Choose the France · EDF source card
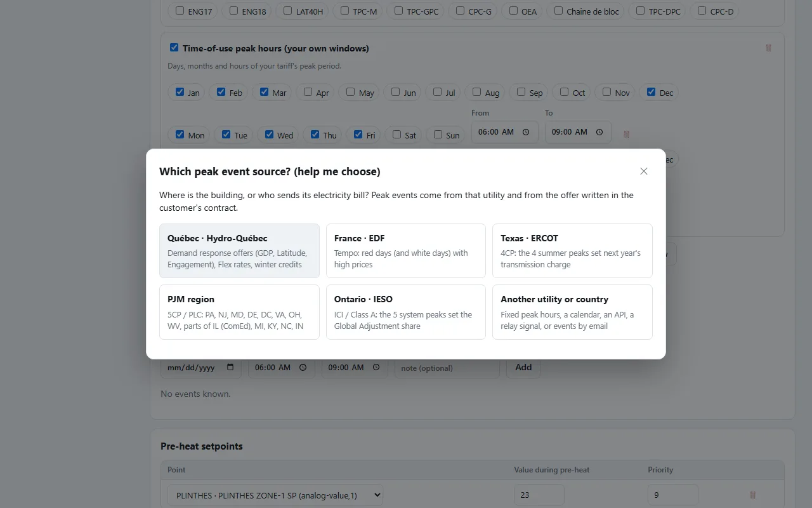The width and height of the screenshot is (812, 508). pos(406,251)
